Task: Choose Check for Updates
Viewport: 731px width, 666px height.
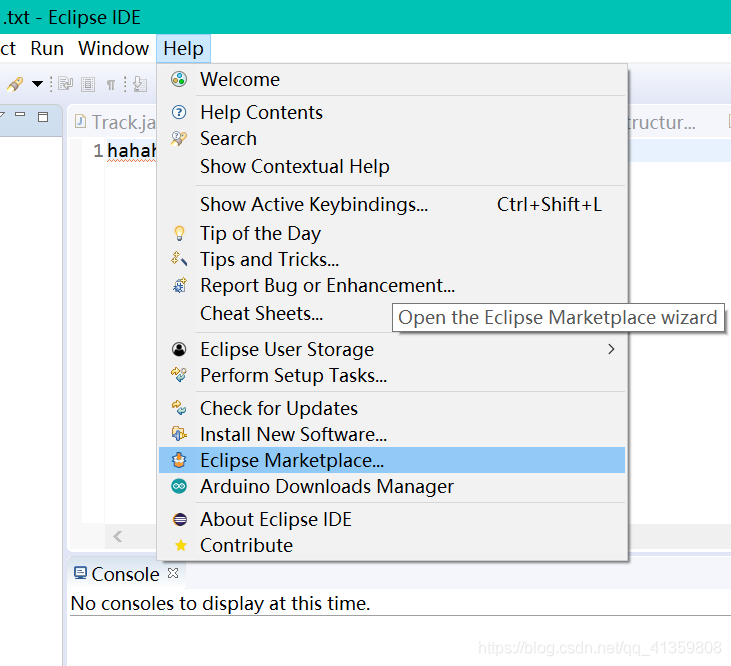Action: point(392,408)
